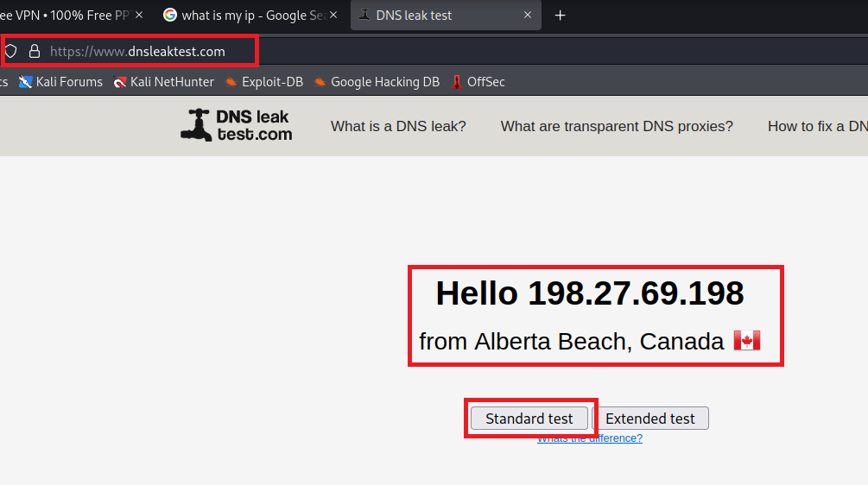Open 'What is a DNS leak?' page
The height and width of the screenshot is (485, 868).
(398, 126)
